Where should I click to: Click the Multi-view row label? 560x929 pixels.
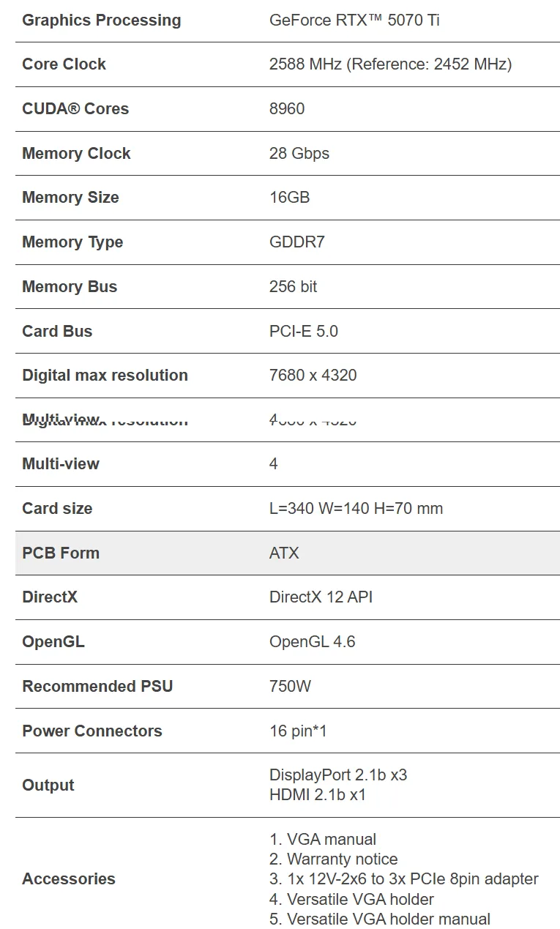click(61, 464)
